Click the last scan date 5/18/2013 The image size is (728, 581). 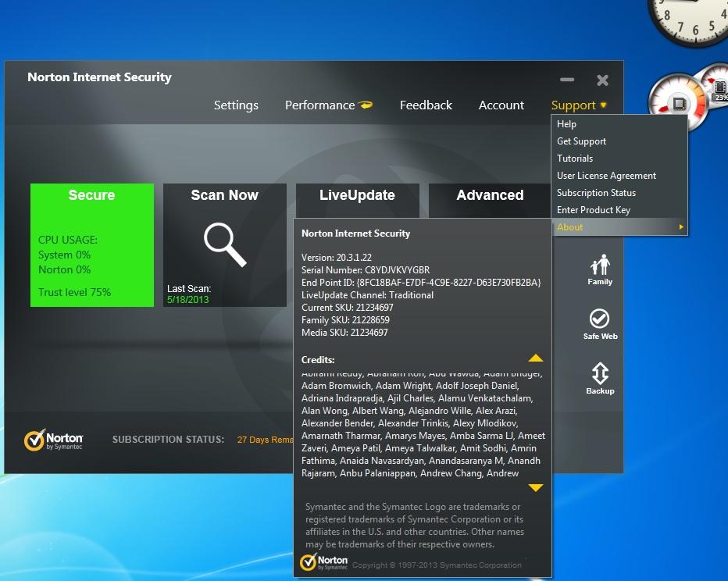click(188, 299)
